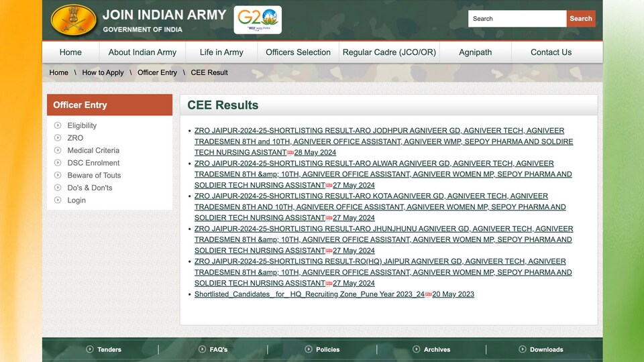Click the new badge after RO(HQ) Jaipur result
This screenshot has height=362, width=644.
(329, 284)
